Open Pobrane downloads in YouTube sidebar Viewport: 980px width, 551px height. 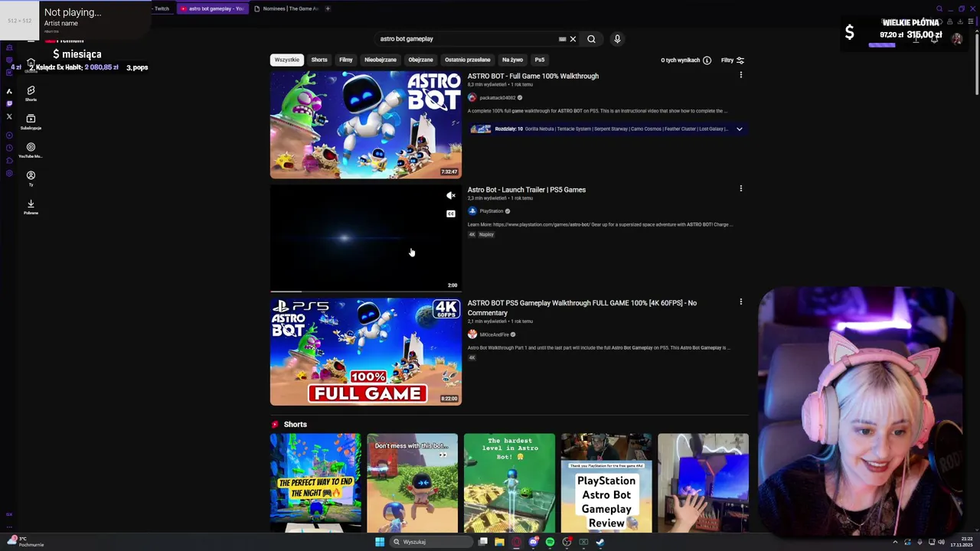click(31, 207)
